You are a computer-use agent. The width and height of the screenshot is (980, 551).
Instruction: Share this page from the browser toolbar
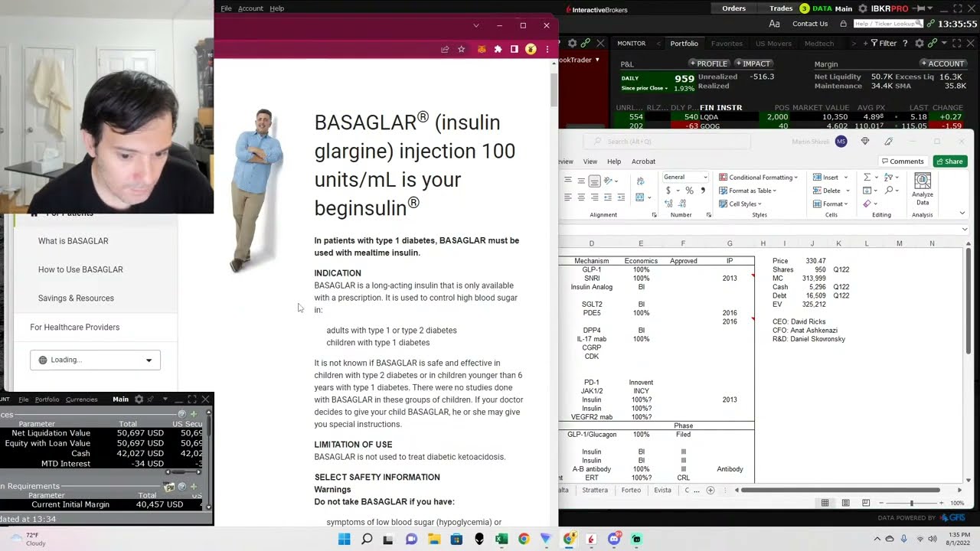(445, 49)
